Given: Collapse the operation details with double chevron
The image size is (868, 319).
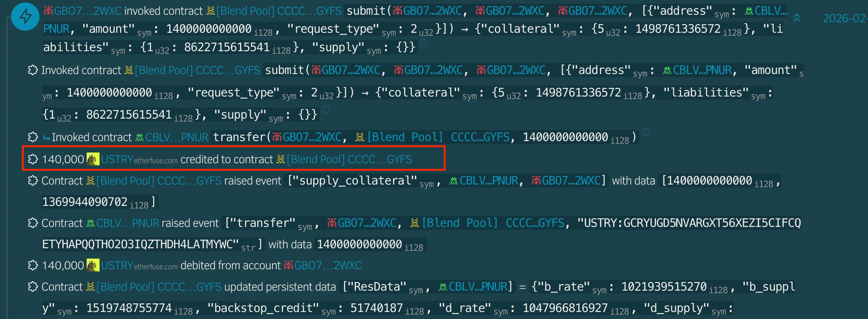Looking at the screenshot, I should pyautogui.click(x=797, y=18).
